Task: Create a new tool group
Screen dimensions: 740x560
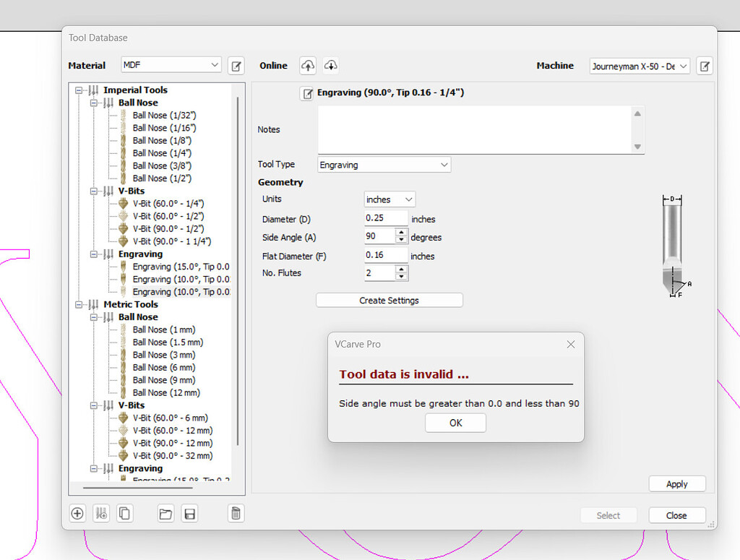Action: (x=100, y=513)
